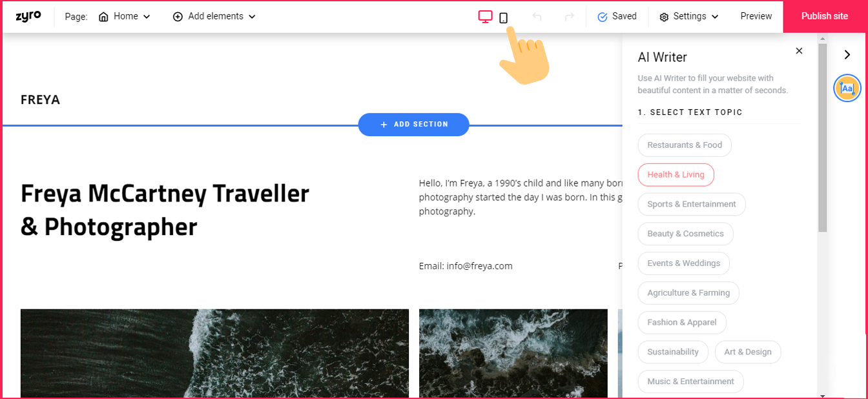Click the redo arrow icon
The height and width of the screenshot is (399, 868).
pyautogui.click(x=569, y=17)
